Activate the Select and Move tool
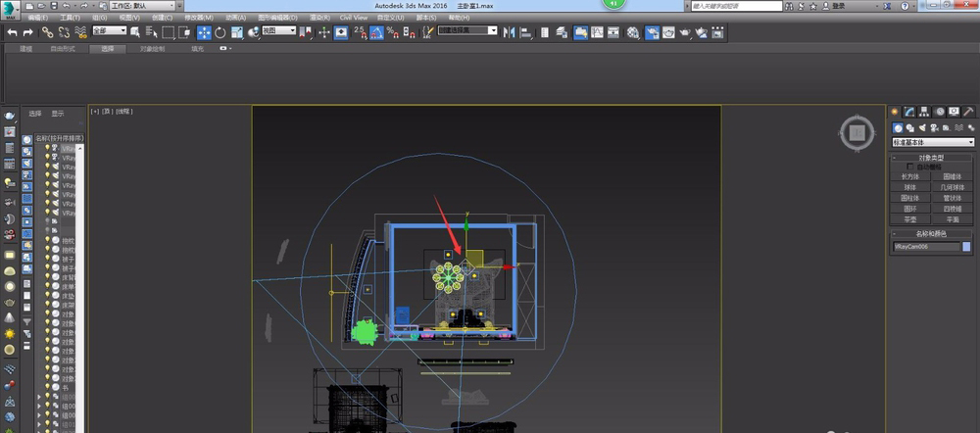 (204, 32)
